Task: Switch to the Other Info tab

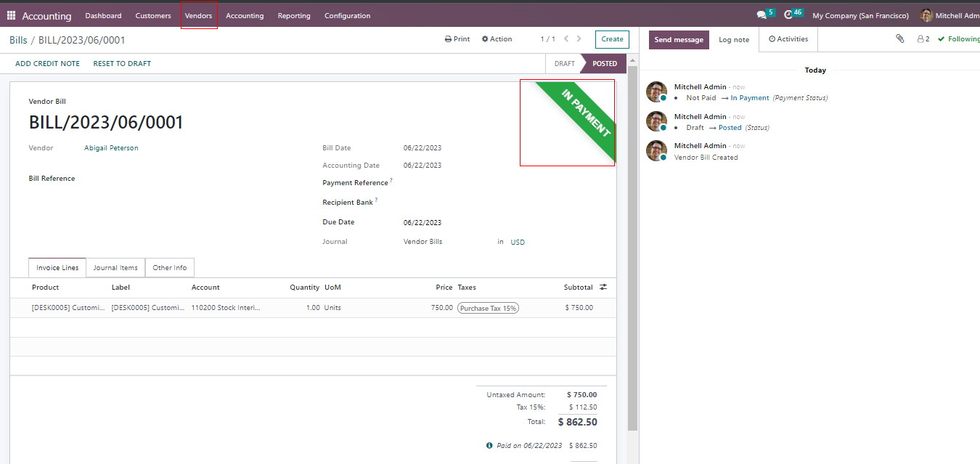Action: (170, 268)
